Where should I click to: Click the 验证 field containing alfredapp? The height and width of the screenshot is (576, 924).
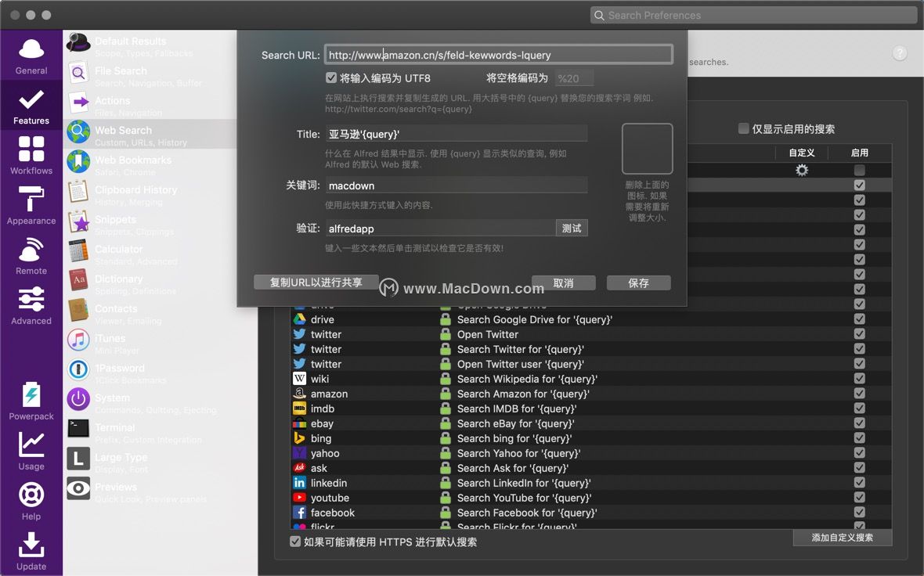[440, 229]
